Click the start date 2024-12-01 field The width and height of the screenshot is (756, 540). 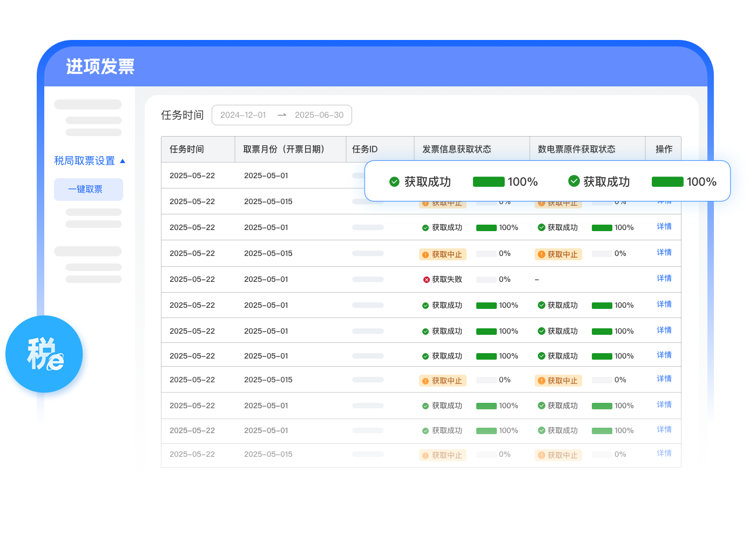point(243,115)
